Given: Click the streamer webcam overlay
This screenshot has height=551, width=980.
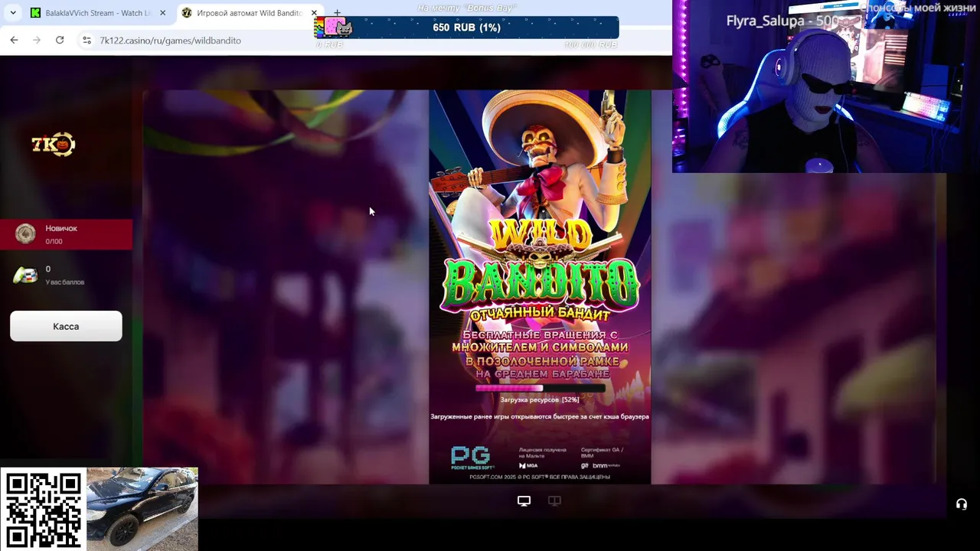Looking at the screenshot, I should (x=826, y=86).
